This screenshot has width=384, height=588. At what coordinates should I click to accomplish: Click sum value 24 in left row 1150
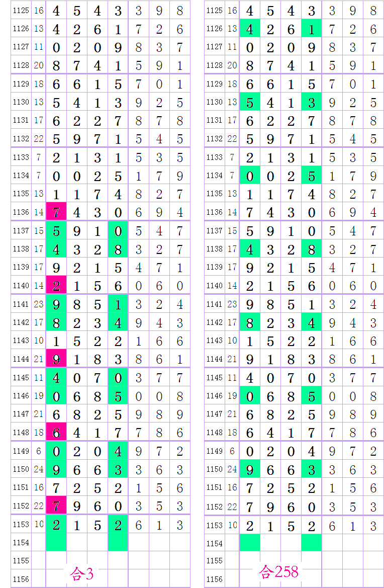pyautogui.click(x=39, y=469)
